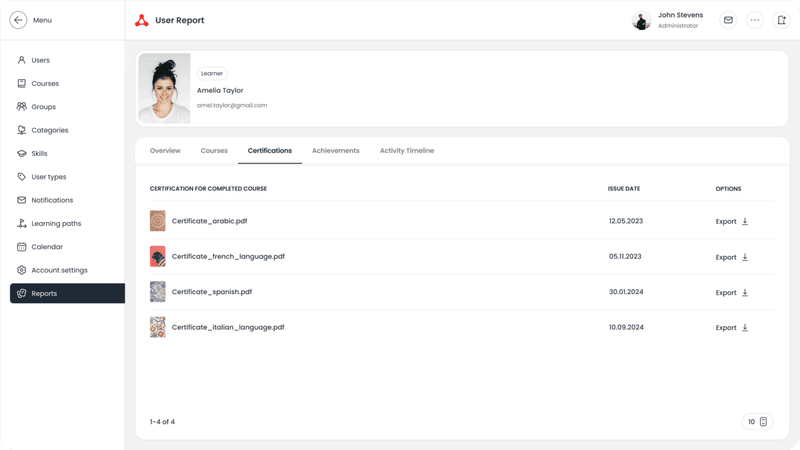Click the red app logo beside User Report

coord(142,20)
